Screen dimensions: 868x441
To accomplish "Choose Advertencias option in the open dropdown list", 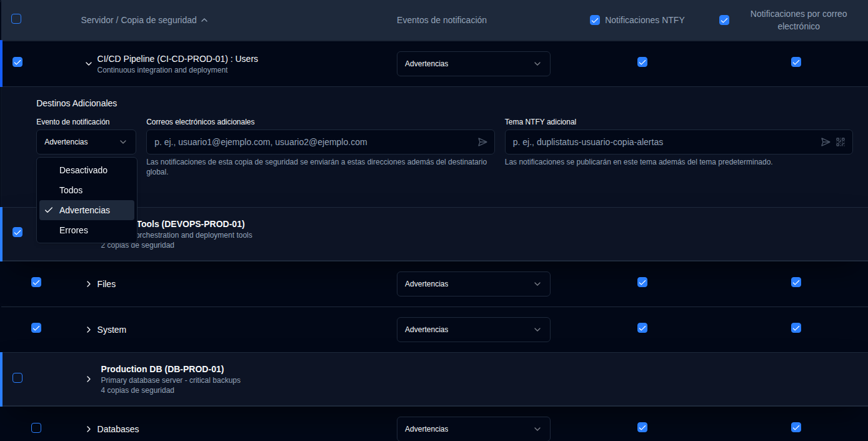I will tap(87, 210).
